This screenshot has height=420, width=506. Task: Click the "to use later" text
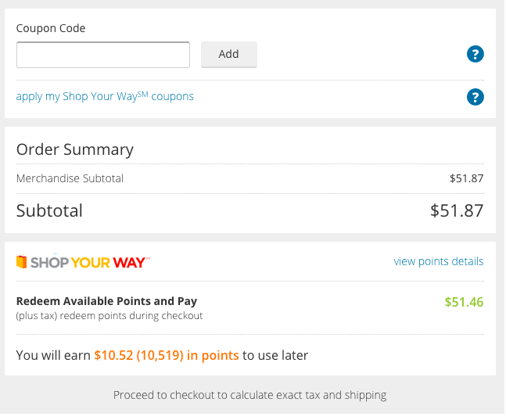coord(275,355)
